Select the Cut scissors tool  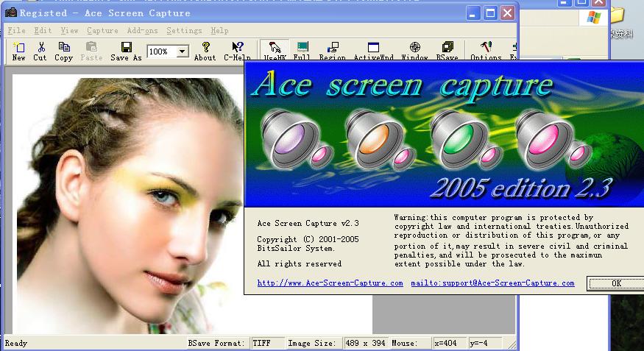pos(40,52)
